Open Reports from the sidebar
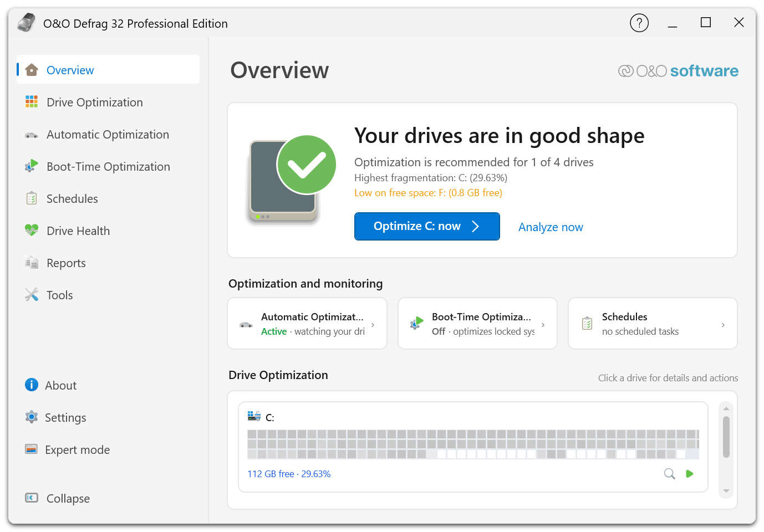The height and width of the screenshot is (532, 764). click(x=108, y=263)
